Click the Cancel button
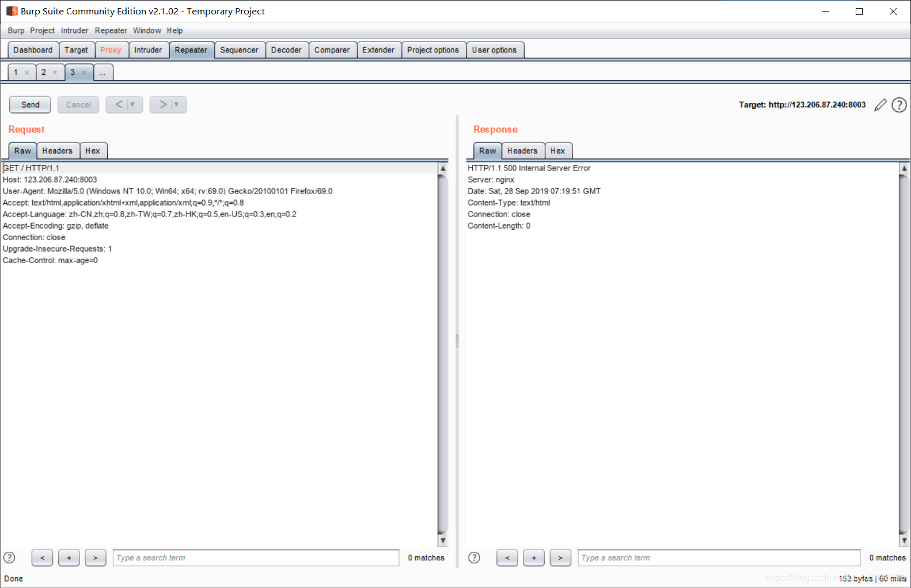The width and height of the screenshot is (911, 588). coord(78,105)
